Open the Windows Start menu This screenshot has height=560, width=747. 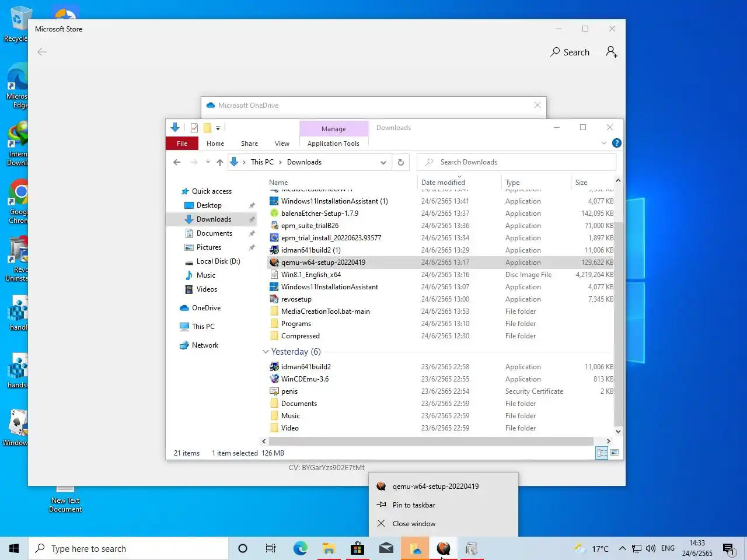(x=14, y=548)
